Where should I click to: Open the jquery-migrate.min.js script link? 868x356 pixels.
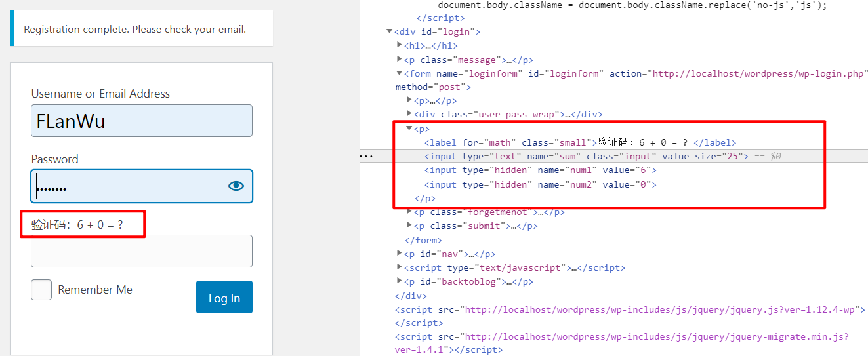(657, 336)
